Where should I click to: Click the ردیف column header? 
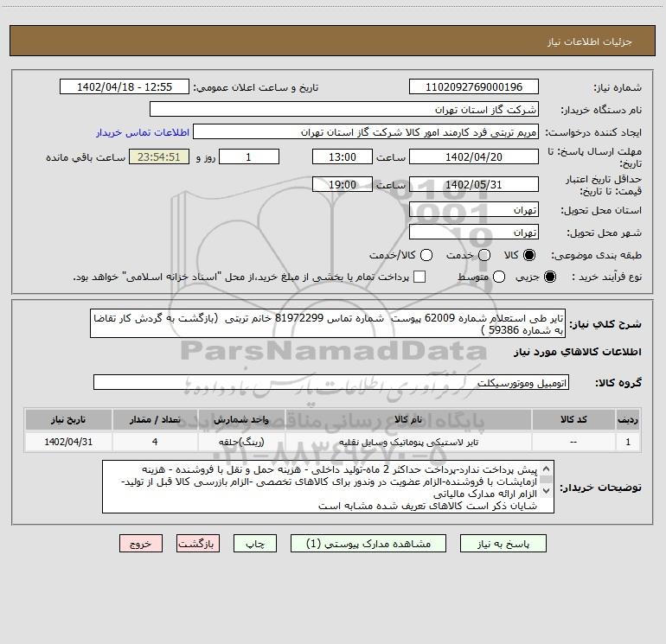tap(628, 419)
